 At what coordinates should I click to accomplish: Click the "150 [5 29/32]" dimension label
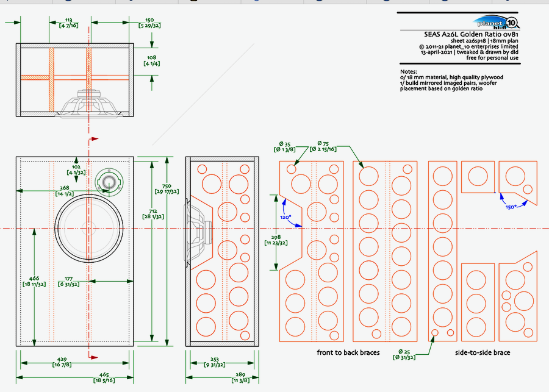(x=149, y=23)
